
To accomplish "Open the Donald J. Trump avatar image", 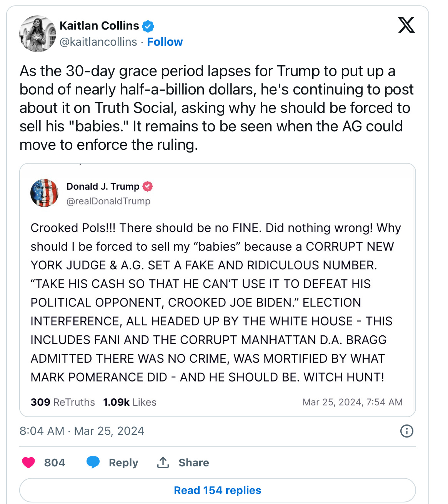I will coord(45,193).
